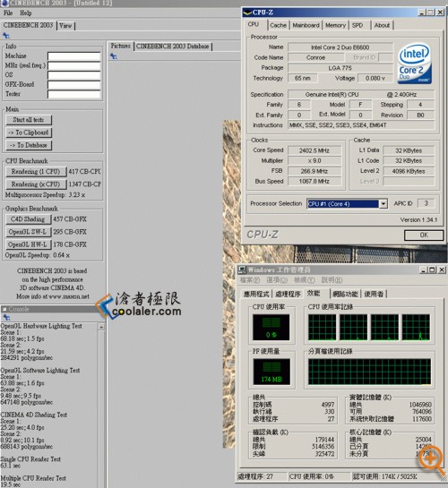
Task: Switch to 處理程序 tab in Task Manager
Action: 288,294
